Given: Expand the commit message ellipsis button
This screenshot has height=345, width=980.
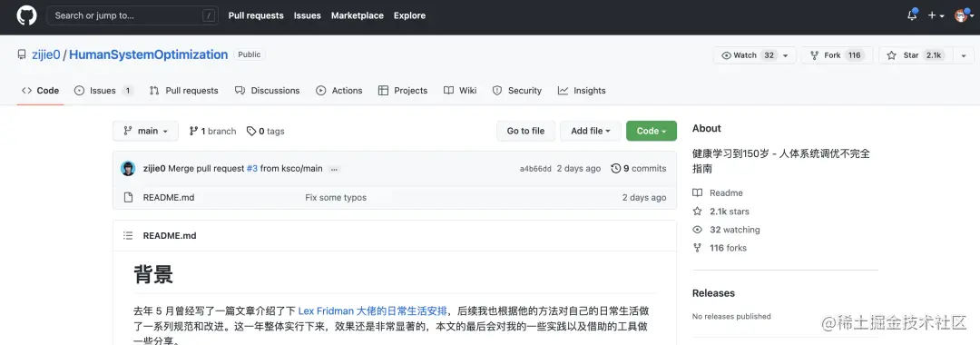Looking at the screenshot, I should [334, 169].
